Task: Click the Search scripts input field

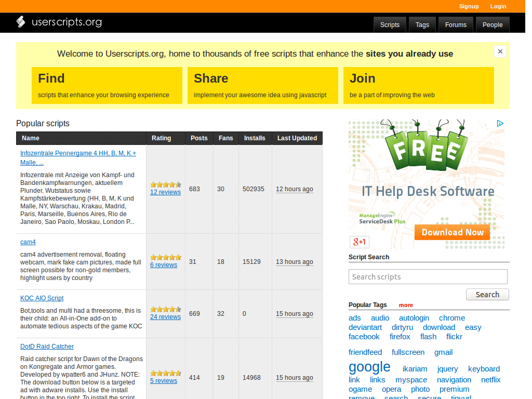Action: tap(428, 276)
